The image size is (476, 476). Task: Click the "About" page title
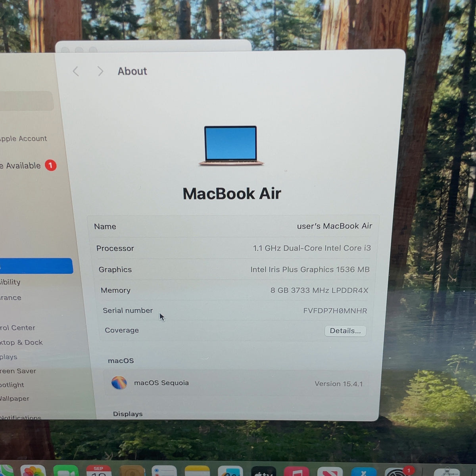coord(132,71)
